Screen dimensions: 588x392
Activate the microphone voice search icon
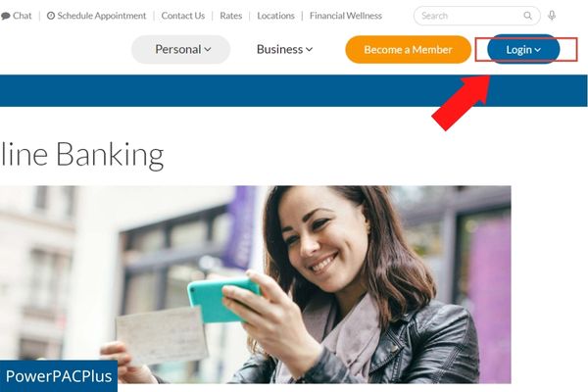(x=552, y=16)
